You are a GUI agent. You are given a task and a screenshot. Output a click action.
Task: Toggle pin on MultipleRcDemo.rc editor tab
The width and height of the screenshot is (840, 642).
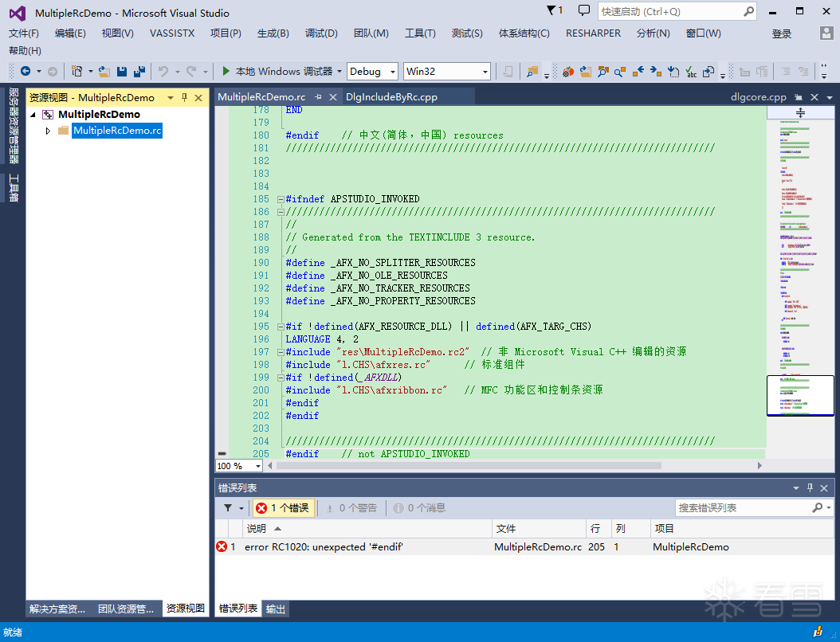(318, 97)
